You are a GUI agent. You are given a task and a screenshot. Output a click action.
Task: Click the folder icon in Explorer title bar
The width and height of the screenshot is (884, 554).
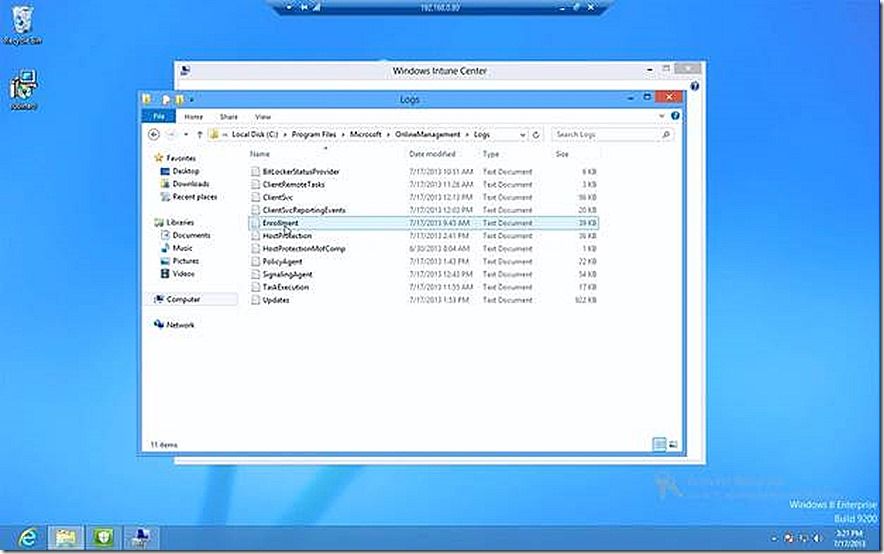pyautogui.click(x=147, y=99)
